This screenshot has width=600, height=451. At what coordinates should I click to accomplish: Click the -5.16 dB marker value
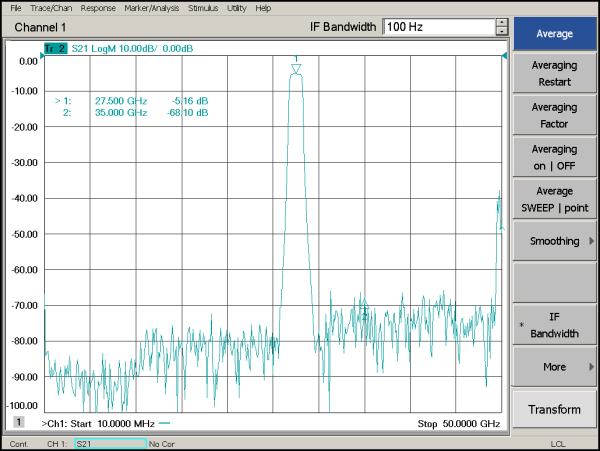pos(190,101)
